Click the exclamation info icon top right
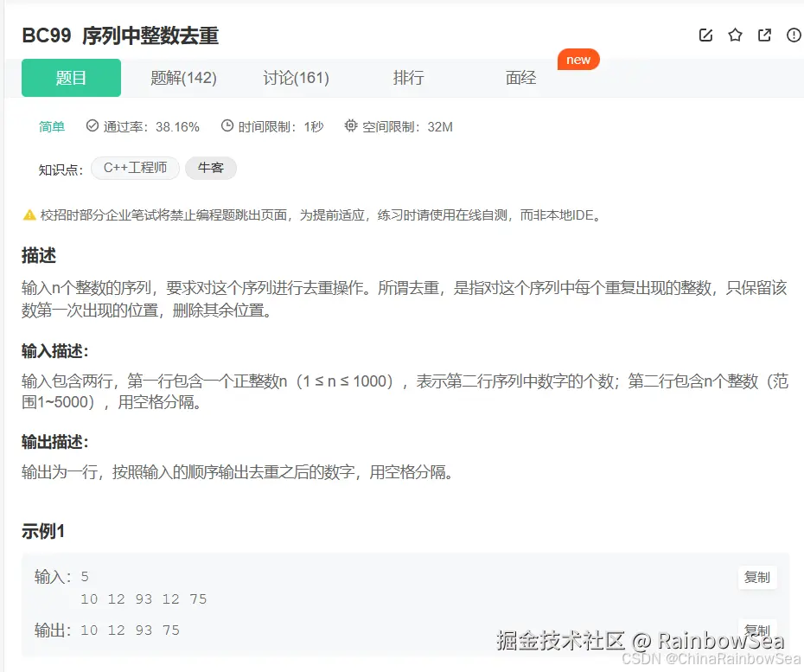The width and height of the screenshot is (804, 672). coord(794,35)
